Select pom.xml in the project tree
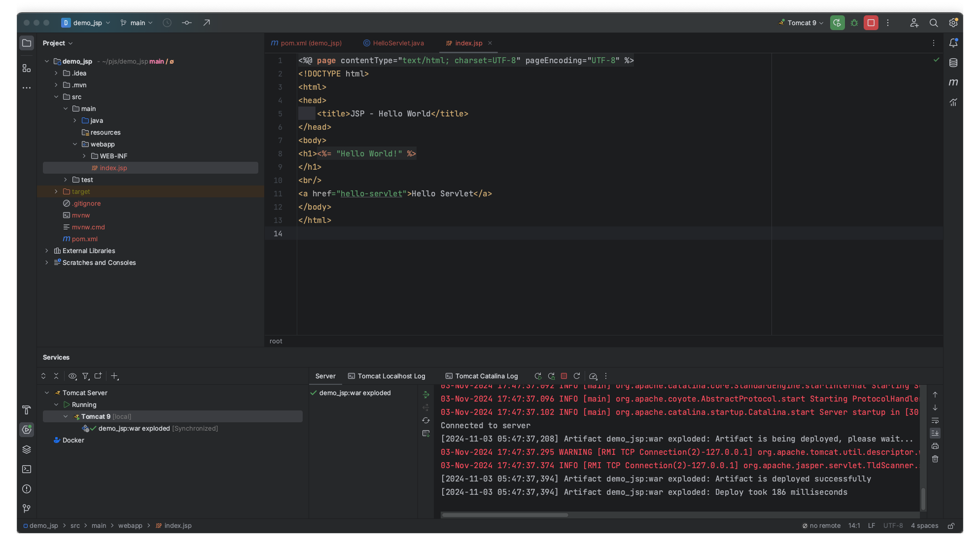 [x=85, y=239]
